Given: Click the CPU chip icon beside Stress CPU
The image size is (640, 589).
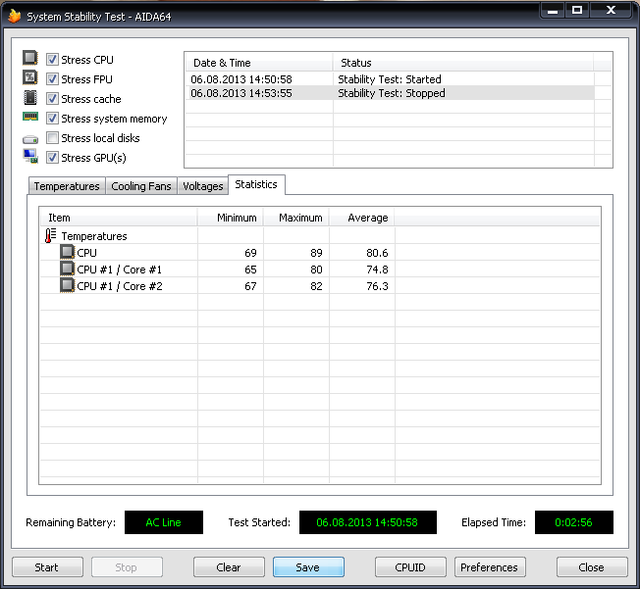Looking at the screenshot, I should click(30, 59).
